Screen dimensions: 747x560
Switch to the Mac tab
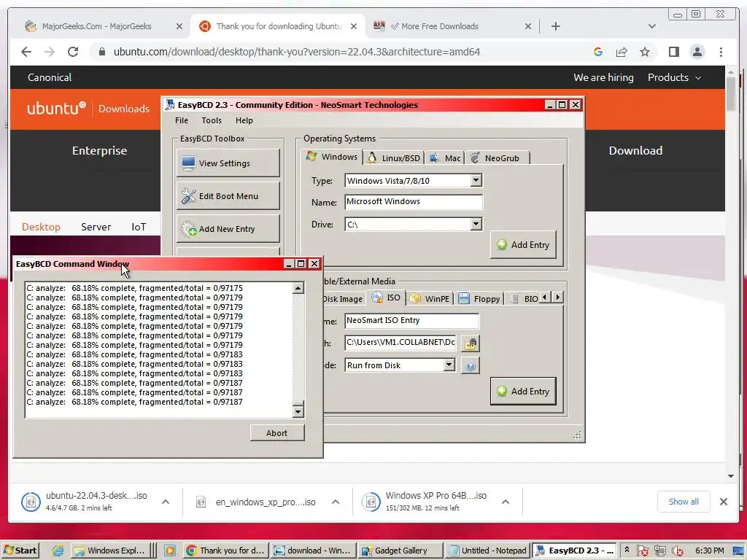[444, 157]
